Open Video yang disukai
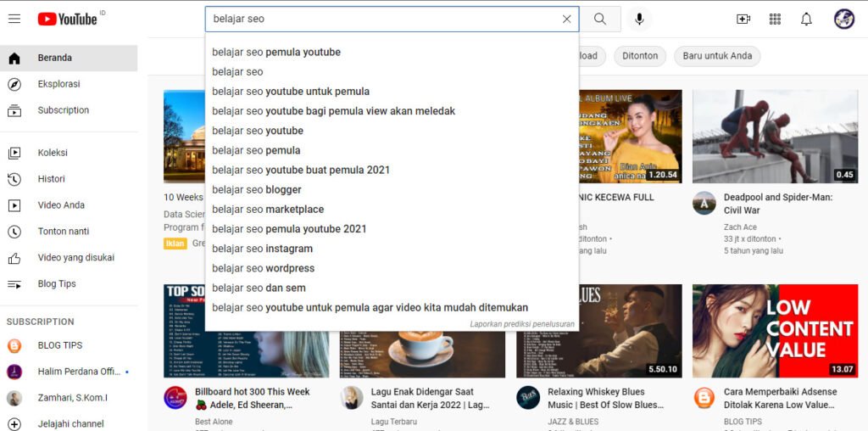868x431 pixels. tap(69, 258)
